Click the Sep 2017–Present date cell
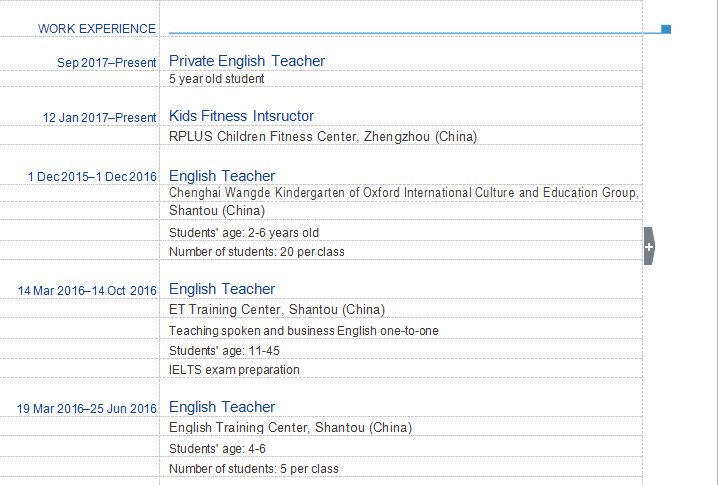The image size is (718, 485). point(107,63)
